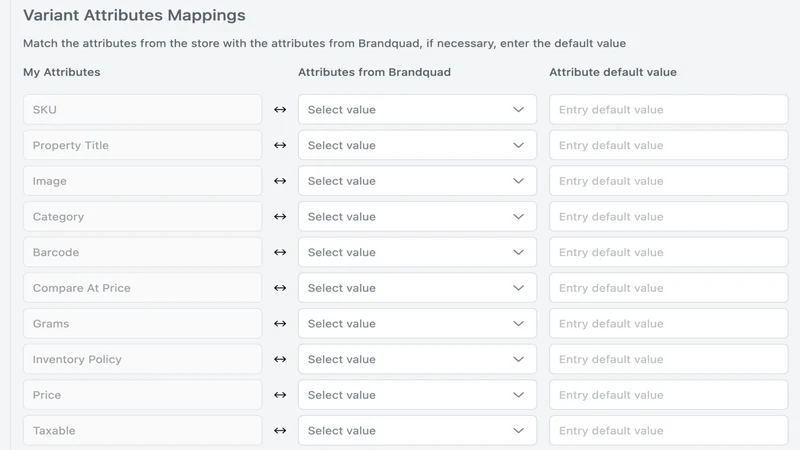
Task: Click the mapping arrow icon beside Grams
Action: [280, 323]
